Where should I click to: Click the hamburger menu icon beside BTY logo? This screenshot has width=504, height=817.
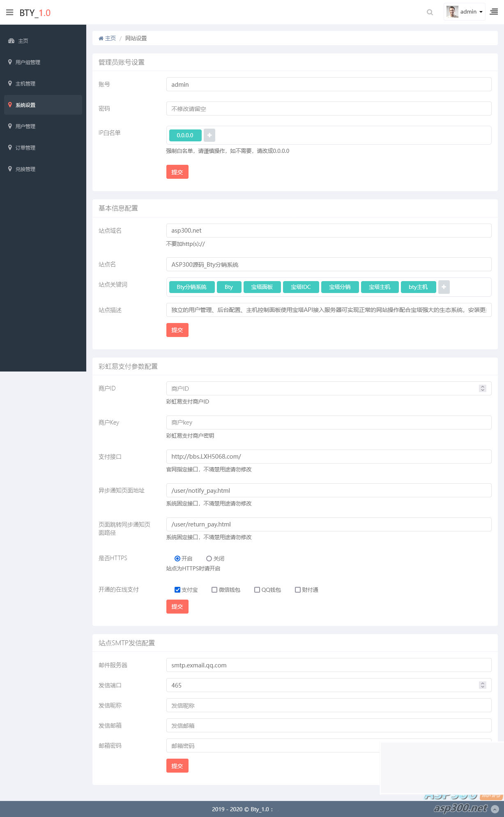(10, 12)
